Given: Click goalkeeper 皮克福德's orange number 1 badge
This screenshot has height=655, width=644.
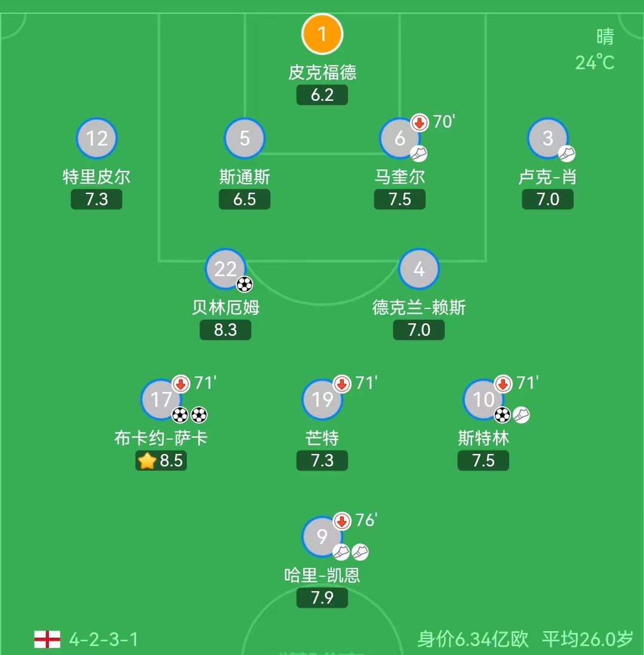Looking at the screenshot, I should [x=322, y=34].
